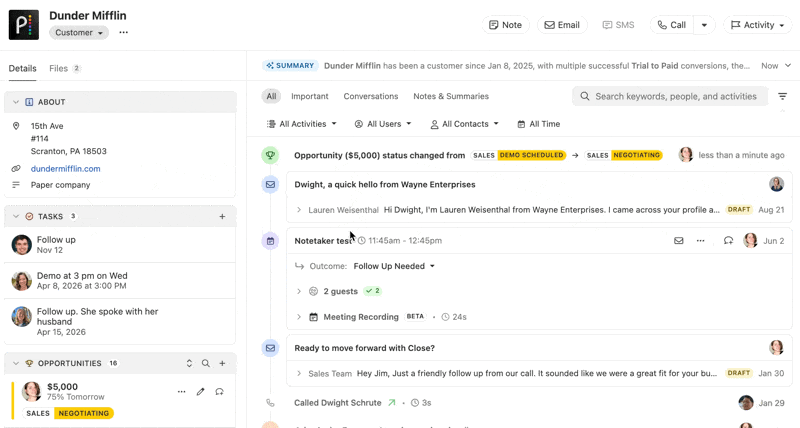Open the dundermifflin.com link
800x428 pixels.
click(x=65, y=169)
